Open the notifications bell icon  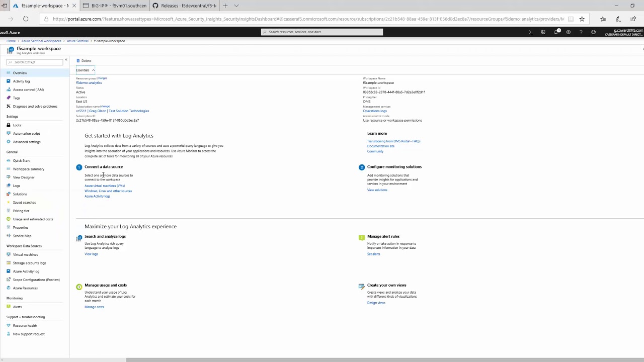tap(556, 32)
